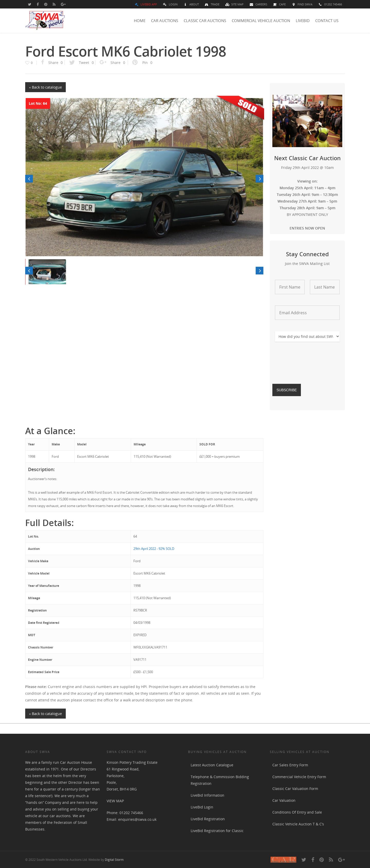The height and width of the screenshot is (868, 370).
Task: Click the enquiries@swva.co.uk email address
Action: tap(137, 819)
